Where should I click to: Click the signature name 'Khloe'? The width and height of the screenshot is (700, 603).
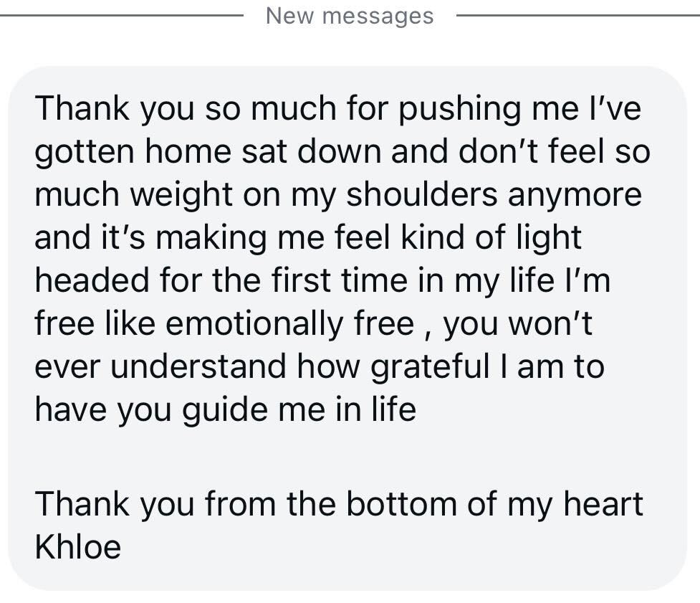pos(77,546)
